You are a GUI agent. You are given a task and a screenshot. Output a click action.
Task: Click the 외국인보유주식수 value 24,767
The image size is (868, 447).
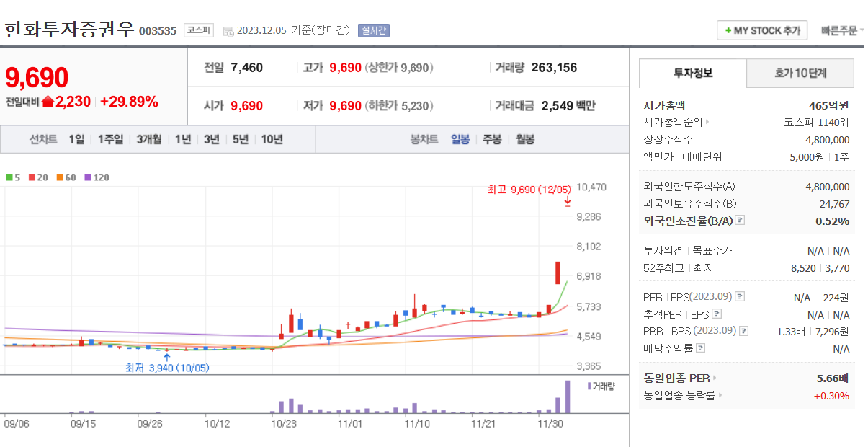click(x=834, y=204)
